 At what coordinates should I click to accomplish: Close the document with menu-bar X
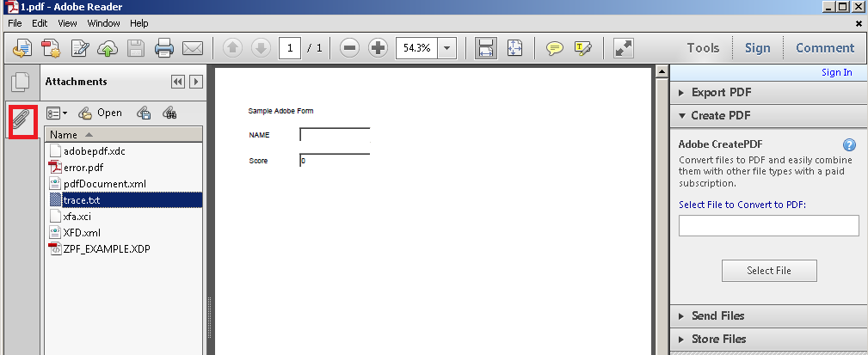click(x=859, y=23)
